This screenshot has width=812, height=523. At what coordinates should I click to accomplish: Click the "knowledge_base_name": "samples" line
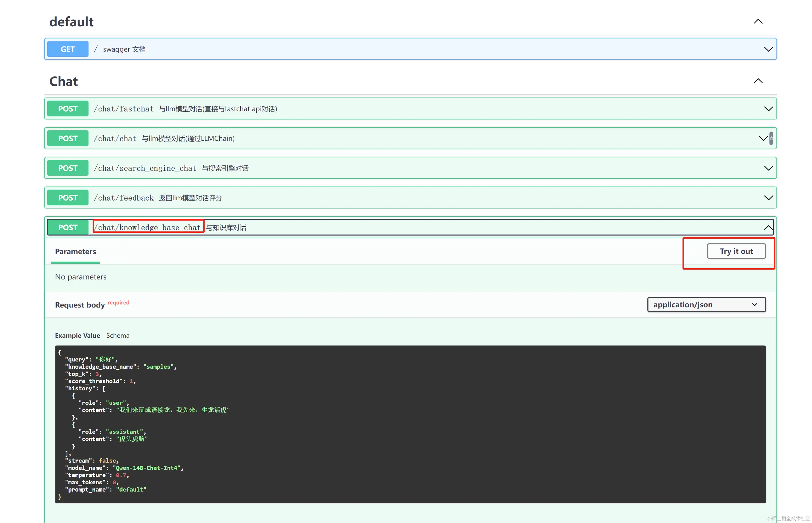(x=121, y=367)
